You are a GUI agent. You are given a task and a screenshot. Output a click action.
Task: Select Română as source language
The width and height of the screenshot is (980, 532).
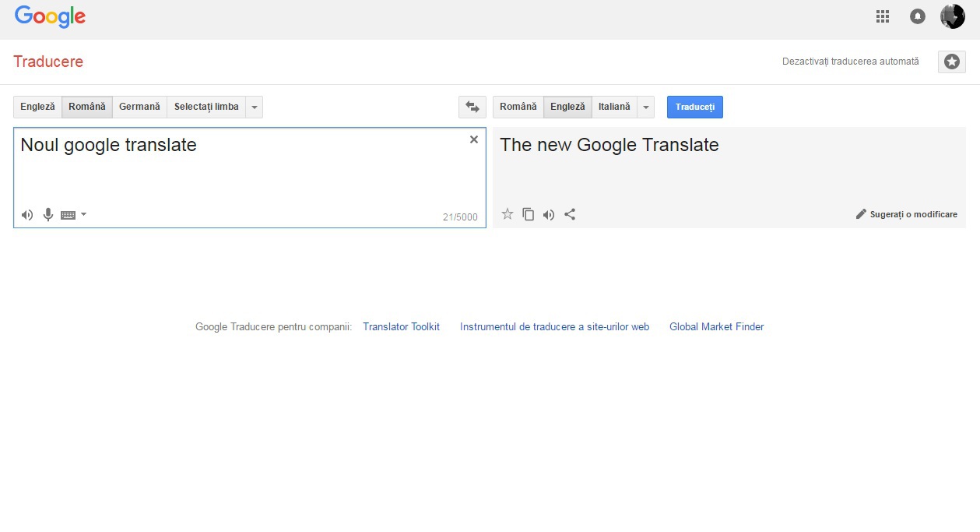pos(87,107)
